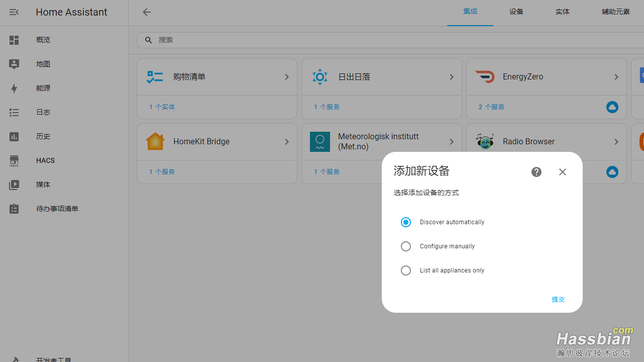Screen dimensions: 644x362
Task: Go back using the arrow icon
Action: (x=147, y=12)
